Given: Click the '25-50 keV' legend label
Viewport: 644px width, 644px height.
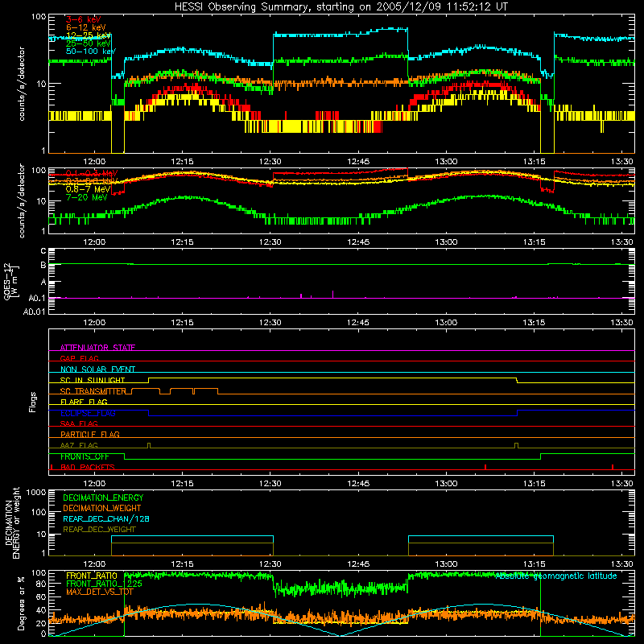Looking at the screenshot, I should pos(88,43).
